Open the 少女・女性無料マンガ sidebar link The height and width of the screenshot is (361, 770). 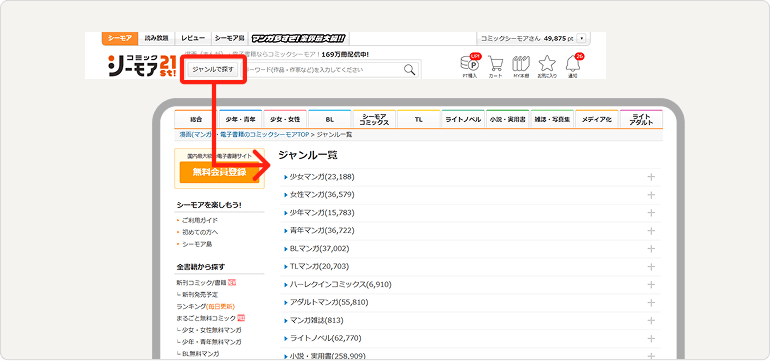pos(212,330)
